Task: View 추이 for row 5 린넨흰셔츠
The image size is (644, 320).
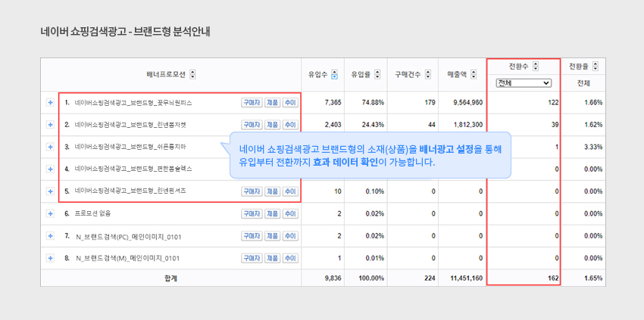Action: (x=290, y=191)
